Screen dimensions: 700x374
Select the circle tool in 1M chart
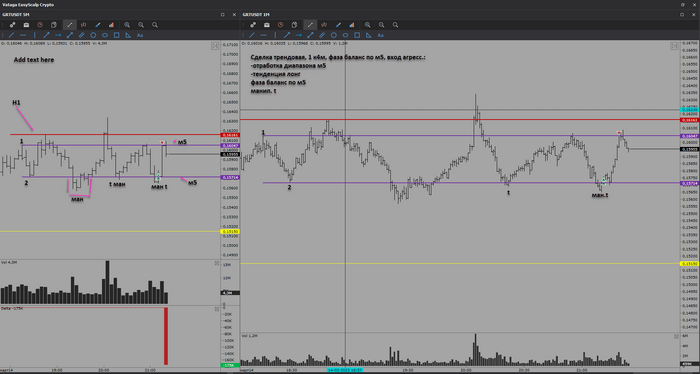334,35
